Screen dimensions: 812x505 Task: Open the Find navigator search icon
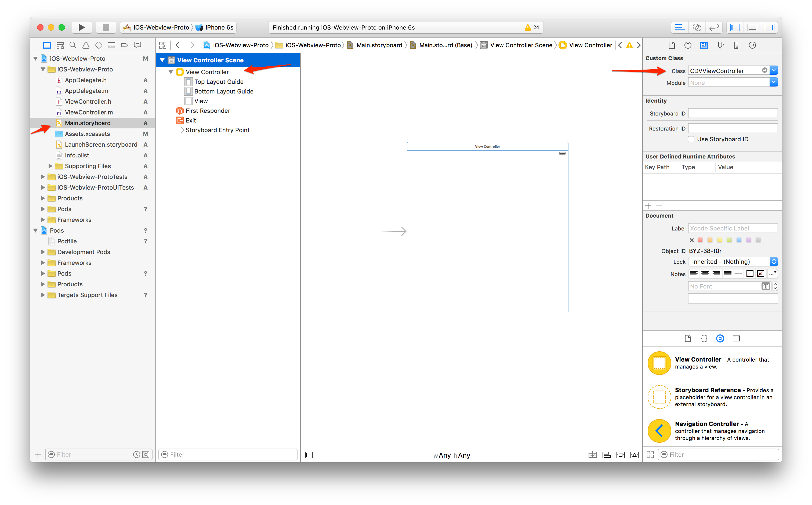pos(73,45)
